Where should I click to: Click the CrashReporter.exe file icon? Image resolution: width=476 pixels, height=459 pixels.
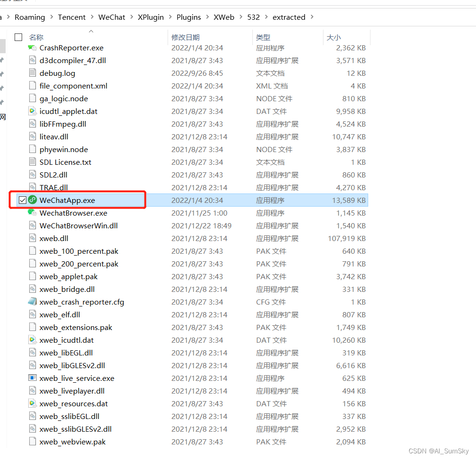point(32,48)
